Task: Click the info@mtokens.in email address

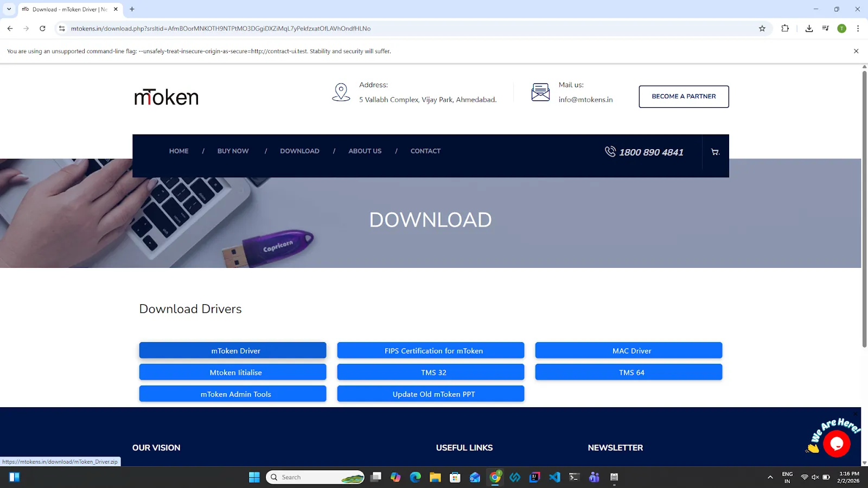Action: (x=585, y=100)
